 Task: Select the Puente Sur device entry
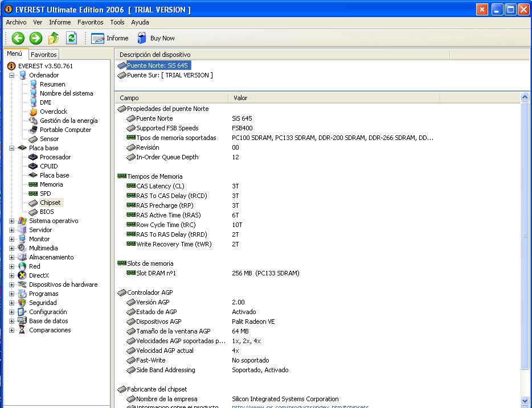click(169, 75)
